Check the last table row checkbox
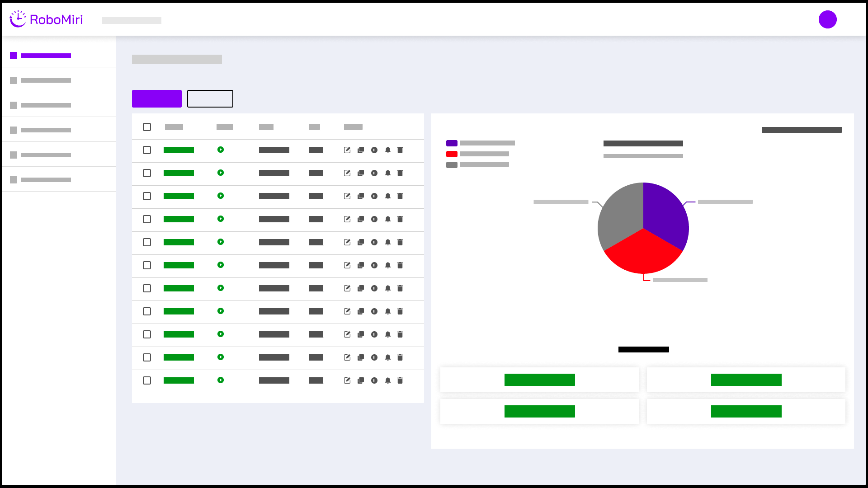Viewport: 868px width, 488px height. 147,380
